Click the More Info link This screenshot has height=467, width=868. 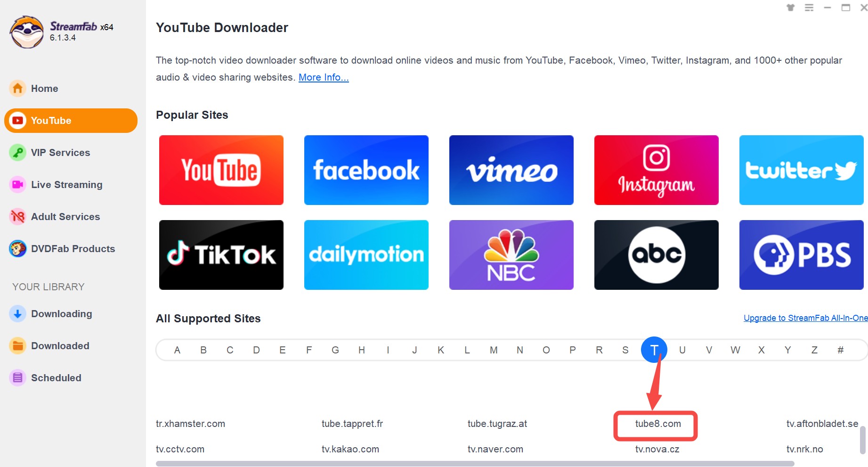tap(324, 77)
